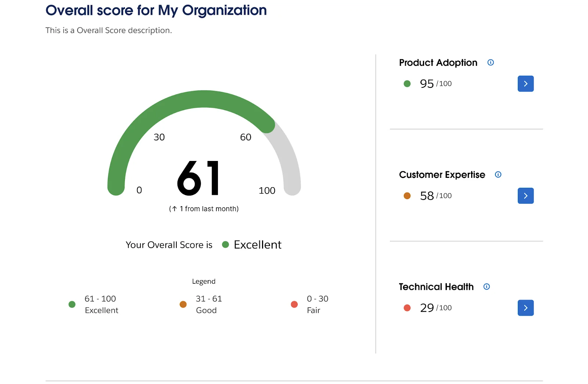The height and width of the screenshot is (384, 588).
Task: Click the gauge tick label 30
Action: tap(159, 137)
